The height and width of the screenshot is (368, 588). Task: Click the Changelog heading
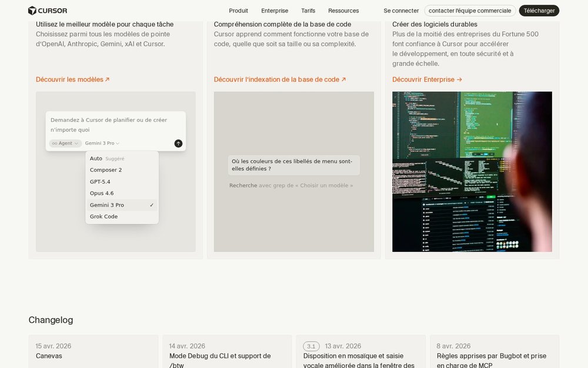[51, 320]
